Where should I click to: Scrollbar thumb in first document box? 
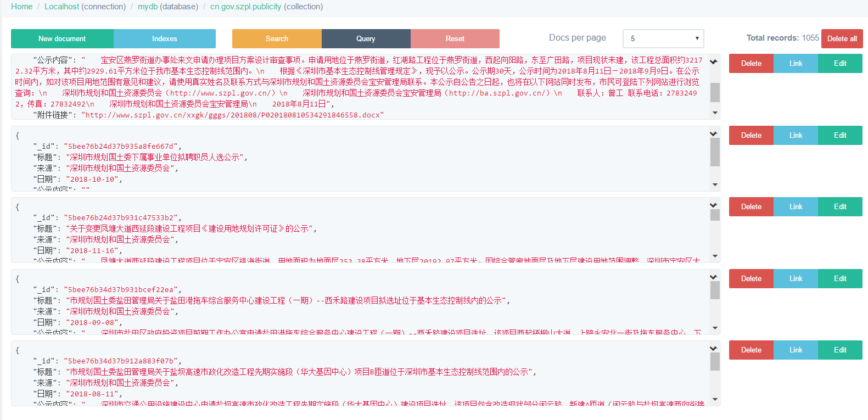point(715,92)
